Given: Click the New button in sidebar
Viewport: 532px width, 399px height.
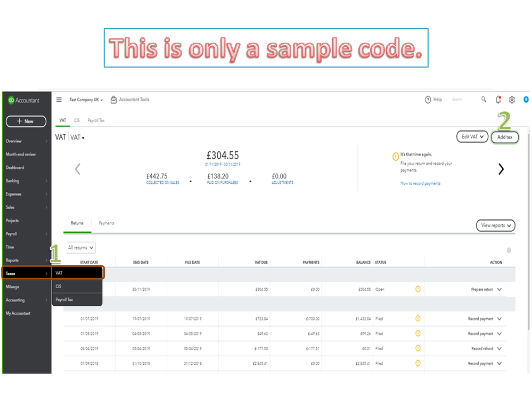Looking at the screenshot, I should pos(26,121).
